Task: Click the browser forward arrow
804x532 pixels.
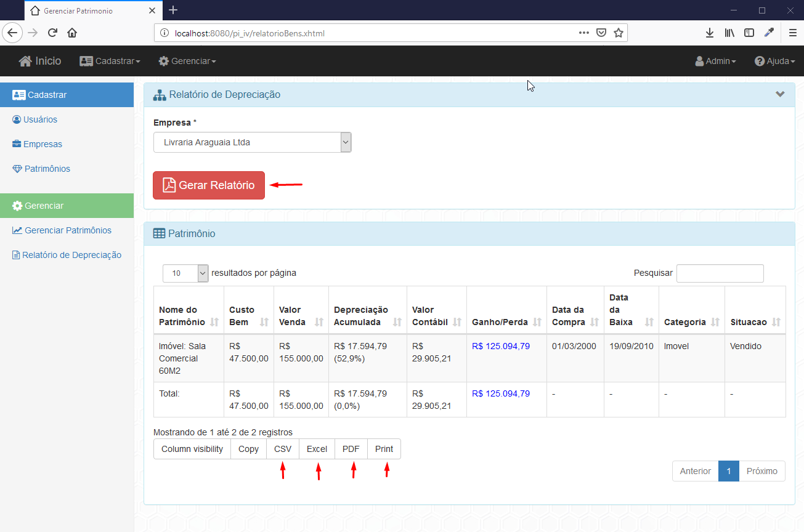Action: pyautogui.click(x=33, y=33)
